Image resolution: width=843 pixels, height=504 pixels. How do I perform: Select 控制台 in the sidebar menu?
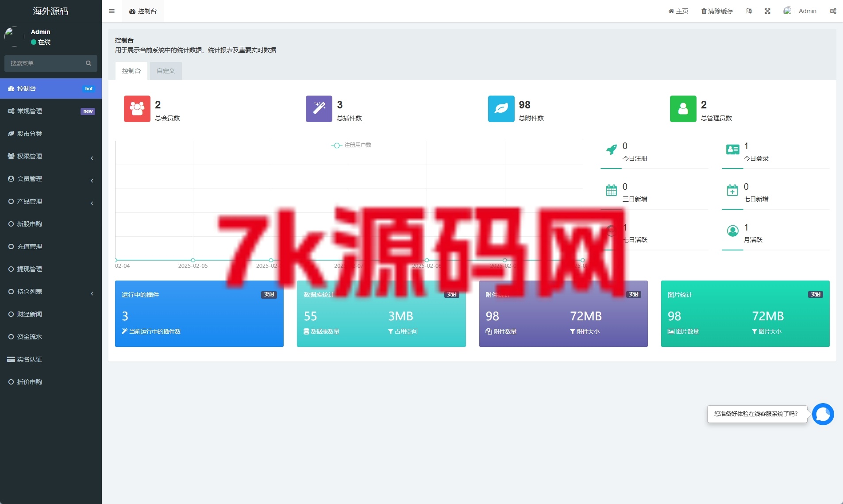tap(51, 88)
